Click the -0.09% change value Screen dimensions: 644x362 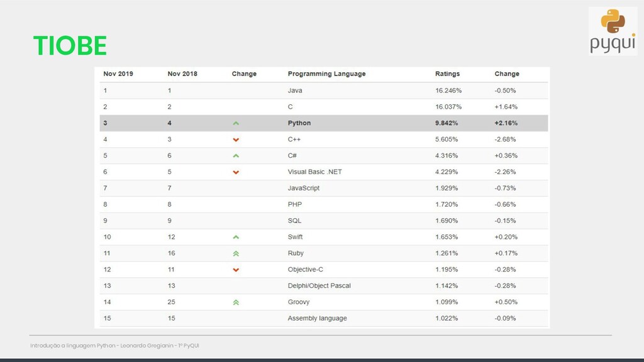[x=505, y=318]
